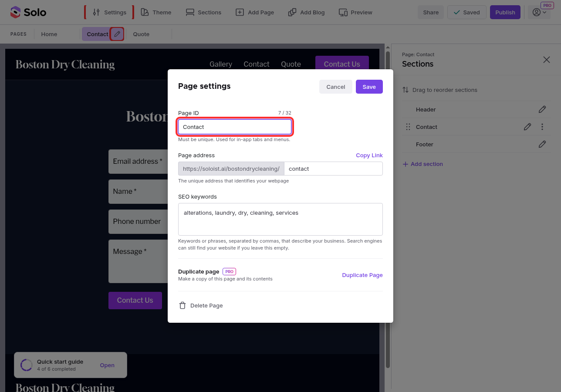Viewport: 561px width, 392px height.
Task: Open the Quick start guide
Action: pos(107,365)
